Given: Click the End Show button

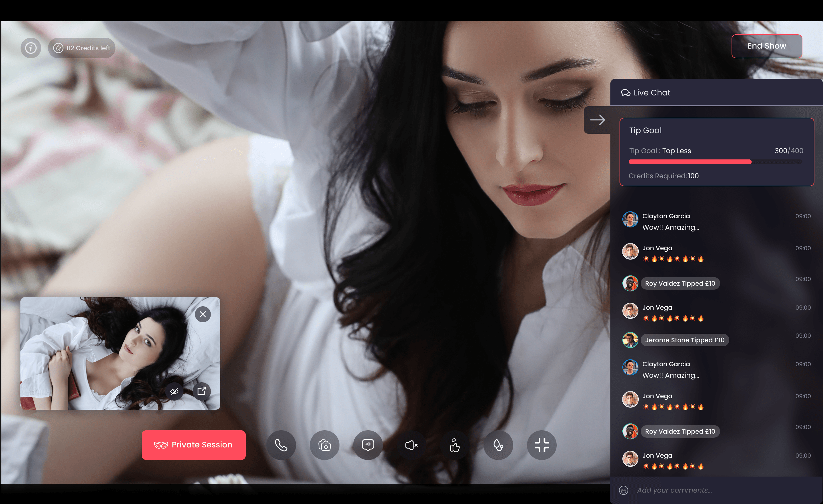Looking at the screenshot, I should [x=766, y=46].
